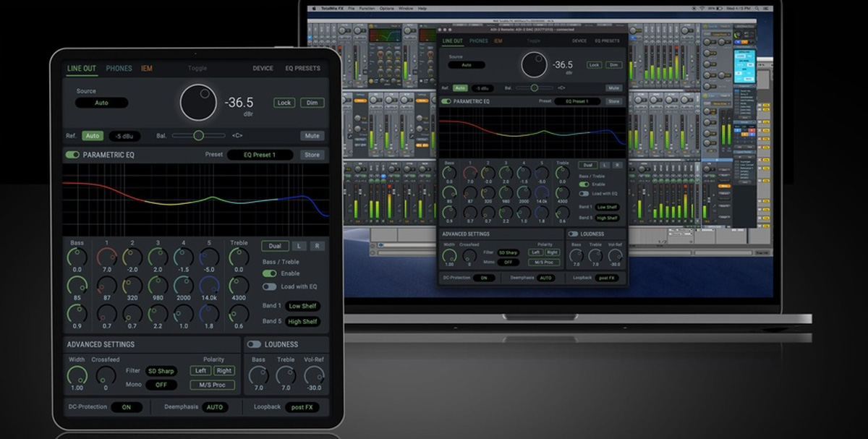Screen dimensions: 868x439
Task: Click Store in the laptop remote window
Action: tap(614, 101)
